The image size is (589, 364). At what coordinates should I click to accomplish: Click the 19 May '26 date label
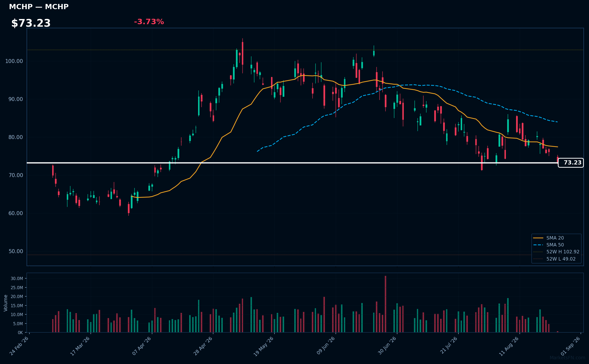click(x=264, y=346)
